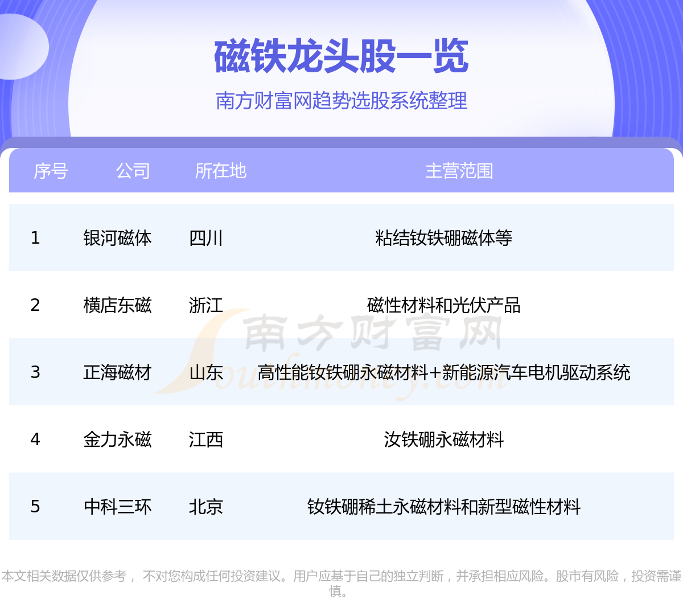Select company 中科三环
Image resolution: width=683 pixels, height=616 pixels.
pyautogui.click(x=117, y=507)
